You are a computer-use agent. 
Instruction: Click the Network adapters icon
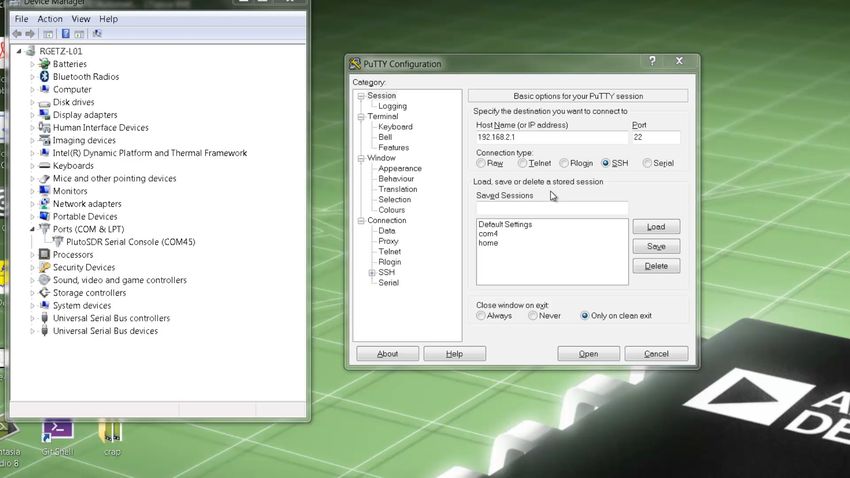[44, 204]
